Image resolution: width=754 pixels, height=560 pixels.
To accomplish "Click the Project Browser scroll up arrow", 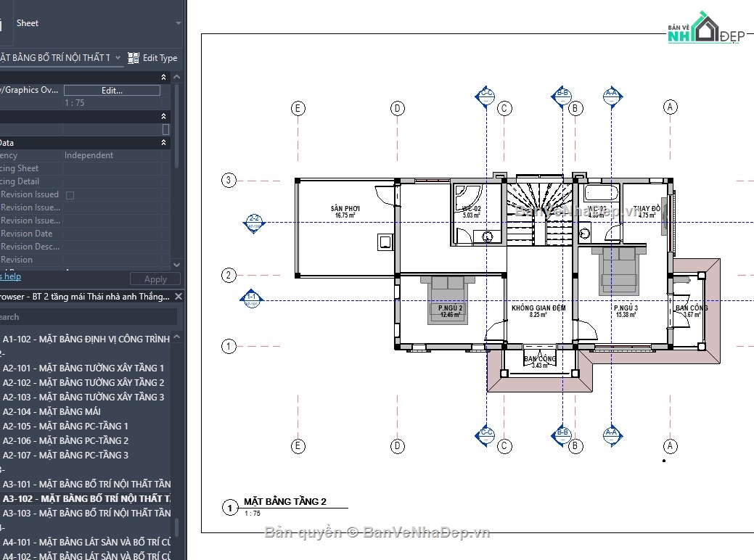I will point(176,337).
